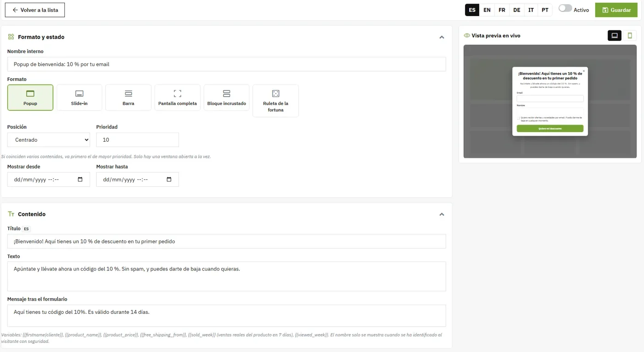Screen dimensions: 644x352
Task: Click the Email field in the preview
Action: (x=550, y=98)
